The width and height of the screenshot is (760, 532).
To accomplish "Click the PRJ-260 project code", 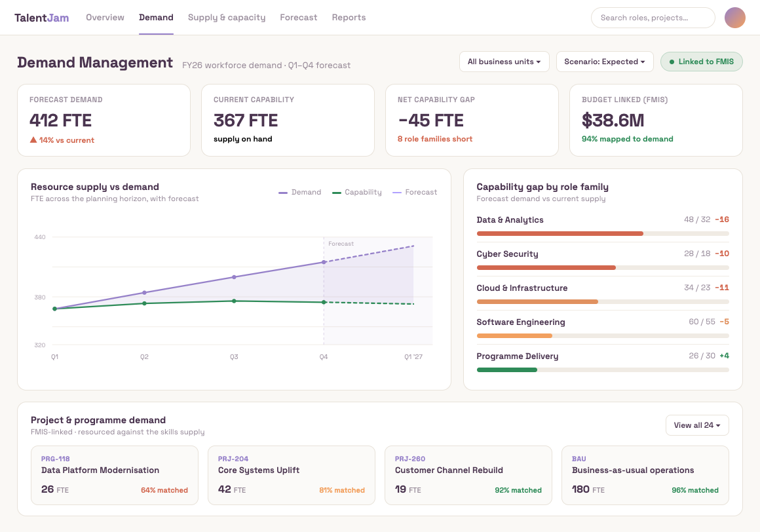I will point(410,459).
